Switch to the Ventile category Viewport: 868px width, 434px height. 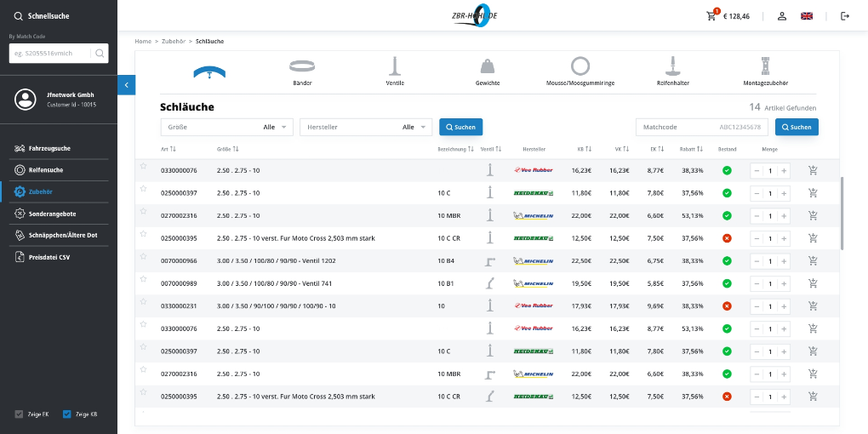[x=395, y=72]
